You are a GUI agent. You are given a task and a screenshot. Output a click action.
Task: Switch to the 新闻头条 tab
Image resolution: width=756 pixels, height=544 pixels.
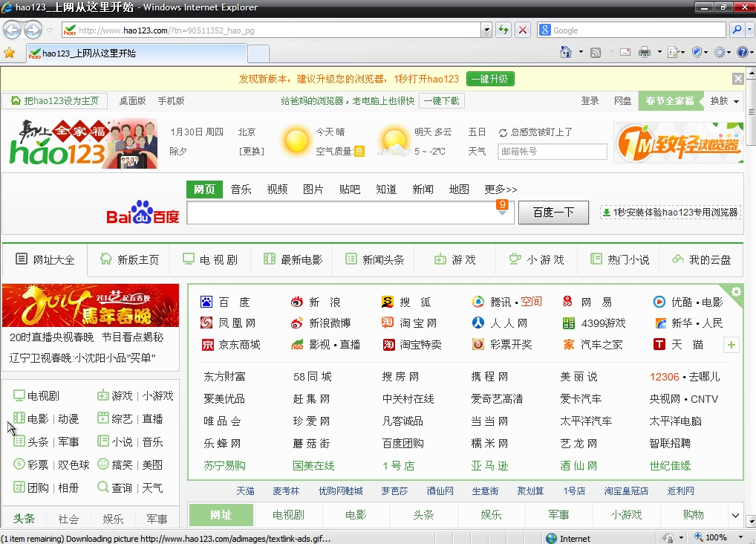375,259
